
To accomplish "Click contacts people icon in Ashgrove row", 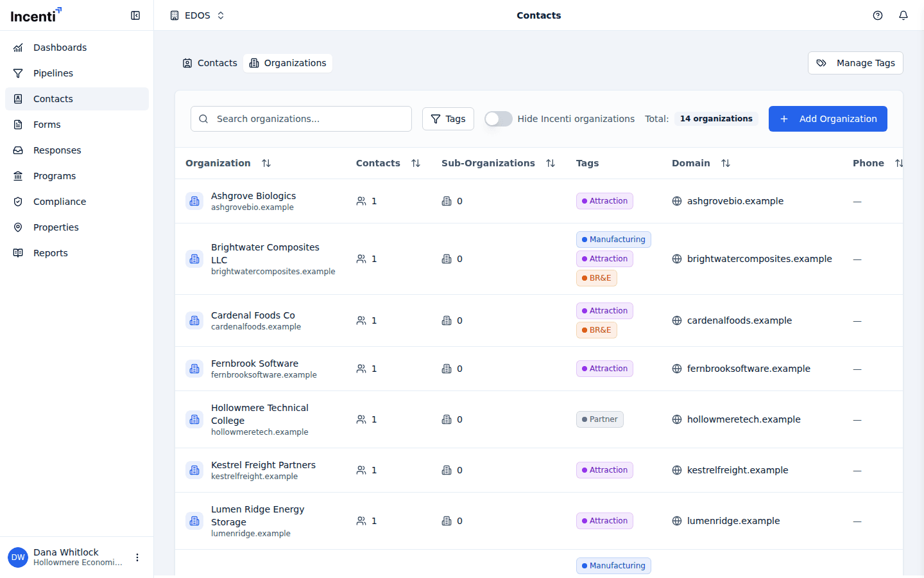I will [361, 201].
